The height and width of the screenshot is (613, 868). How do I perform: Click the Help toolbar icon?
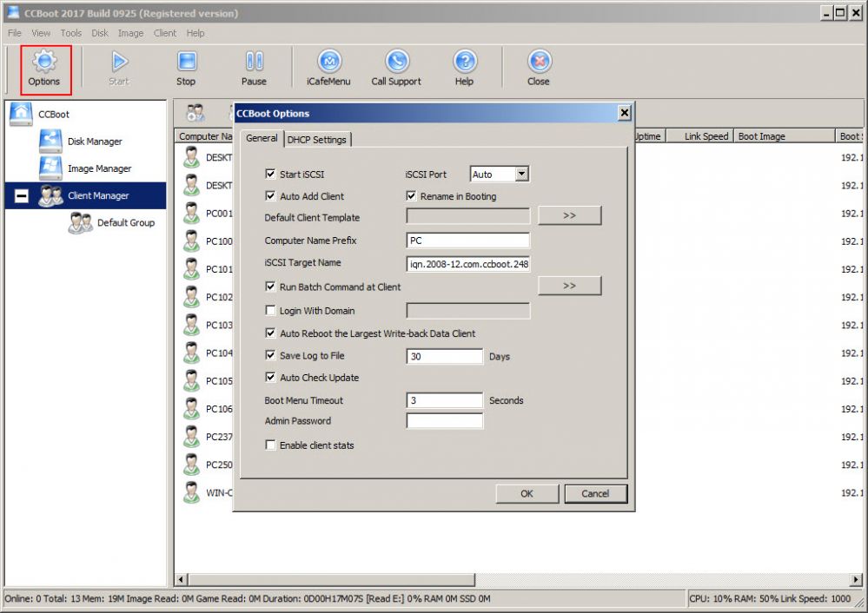(x=465, y=62)
